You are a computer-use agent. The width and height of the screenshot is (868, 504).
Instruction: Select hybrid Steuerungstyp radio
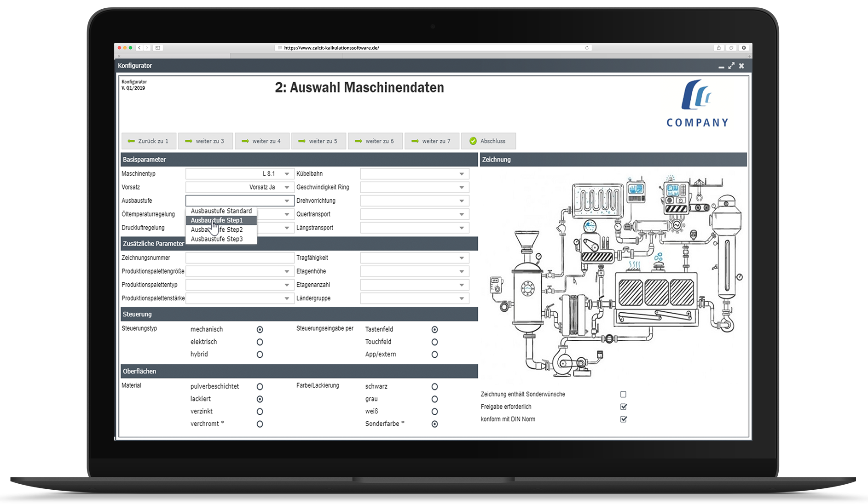260,355
